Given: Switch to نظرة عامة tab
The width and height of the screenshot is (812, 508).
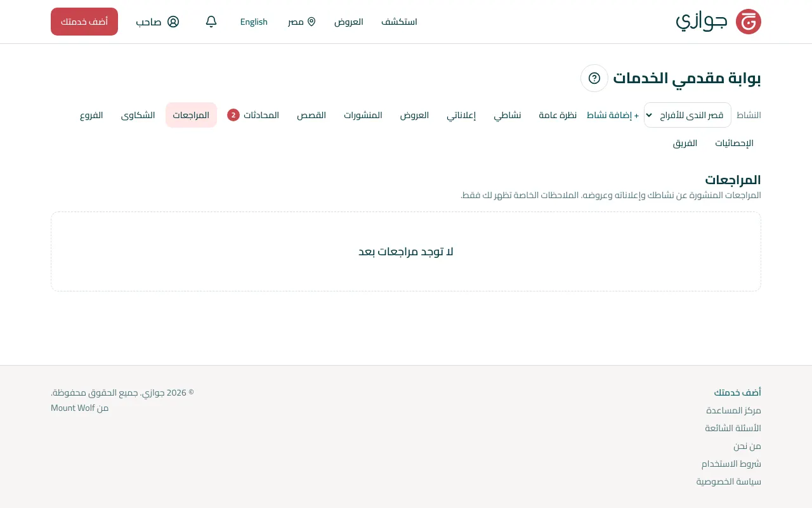Looking at the screenshot, I should (558, 115).
